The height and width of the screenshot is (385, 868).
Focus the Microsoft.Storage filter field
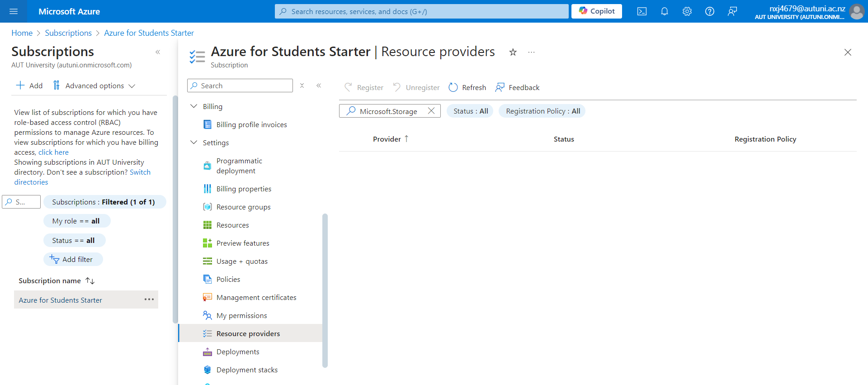pos(389,111)
